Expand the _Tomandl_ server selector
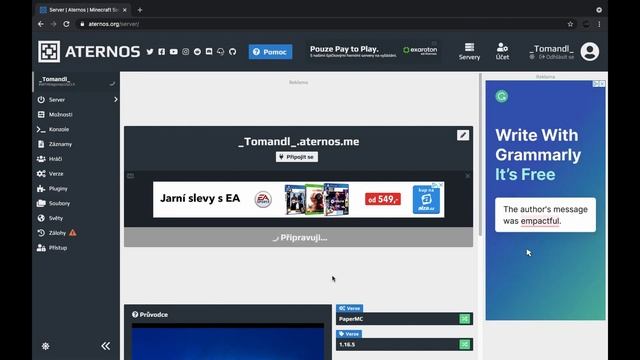This screenshot has width=640, height=360. 76,81
